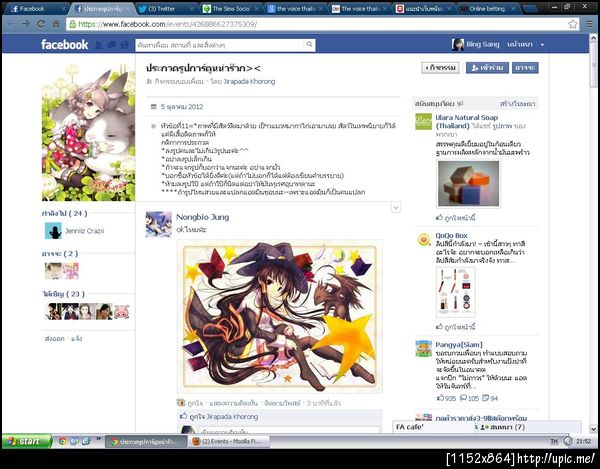Click soap product ad image

pyautogui.click(x=468, y=184)
